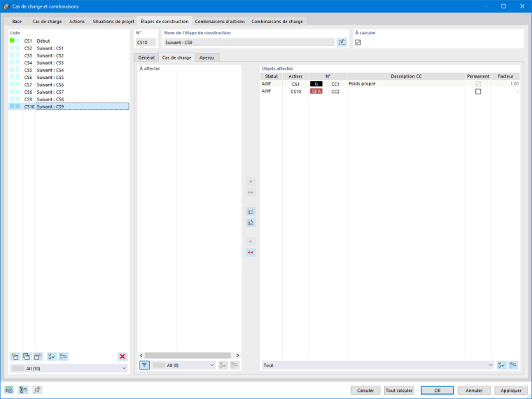Image resolution: width=532 pixels, height=399 pixels.
Task: Toggle the À calculer checkbox
Action: (x=358, y=43)
